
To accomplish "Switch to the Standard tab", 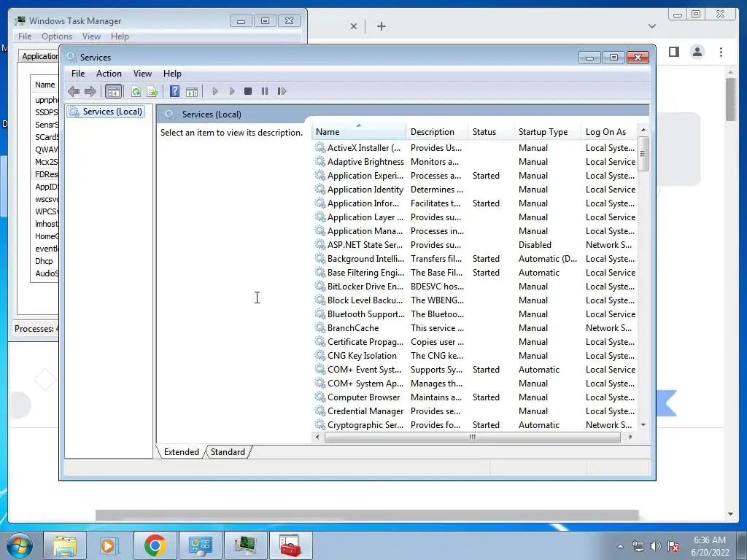I will tap(228, 452).
